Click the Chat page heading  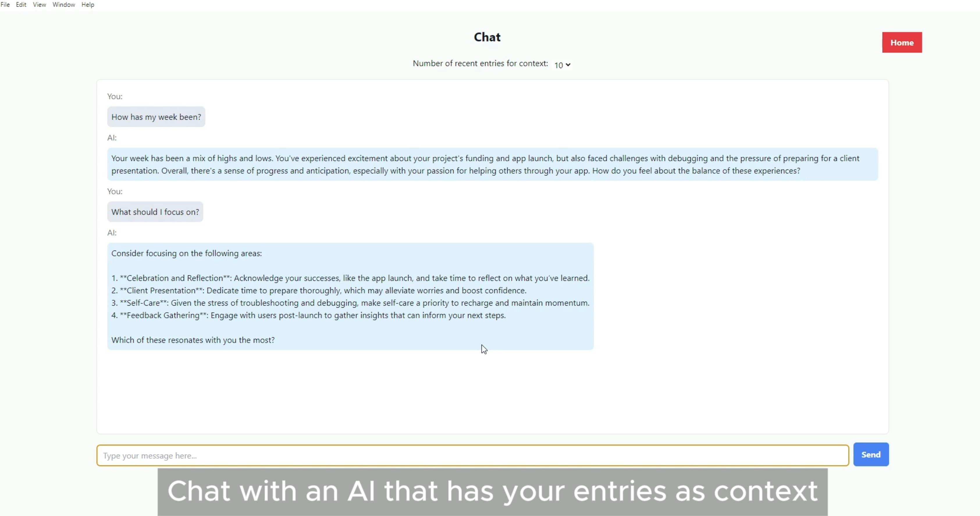487,37
